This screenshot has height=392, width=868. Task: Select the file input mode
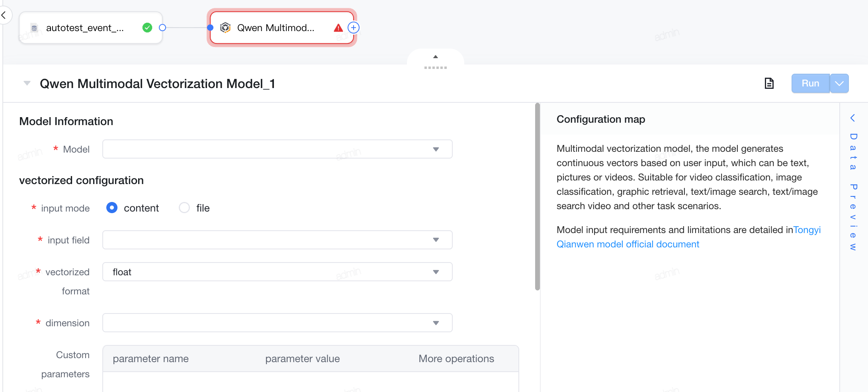click(184, 208)
